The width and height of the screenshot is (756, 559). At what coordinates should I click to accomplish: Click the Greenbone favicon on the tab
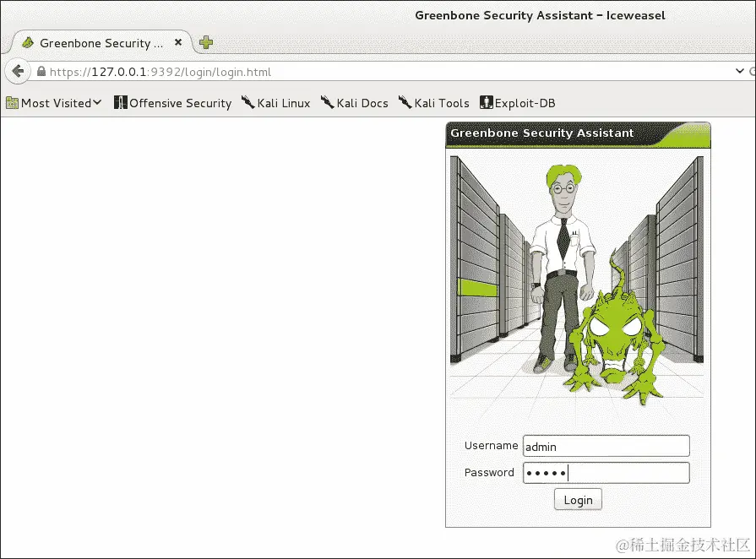pos(28,42)
